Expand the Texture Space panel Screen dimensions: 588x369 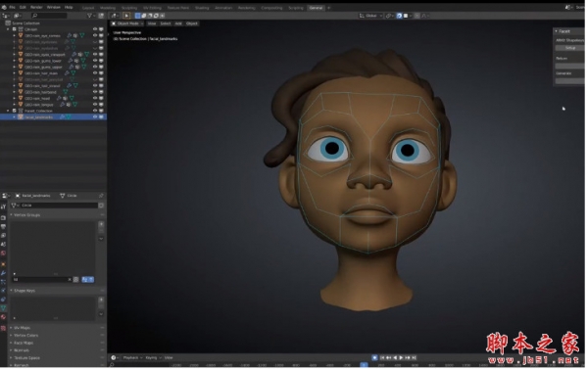click(x=25, y=358)
